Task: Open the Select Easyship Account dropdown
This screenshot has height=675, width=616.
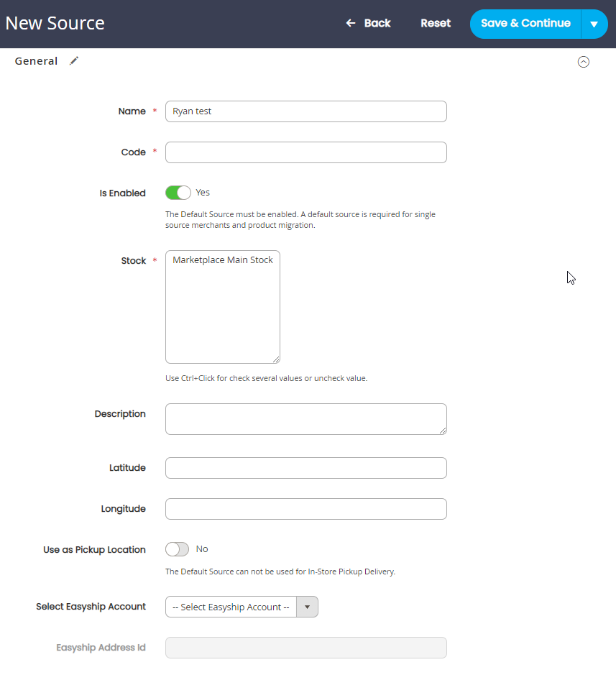Action: pyautogui.click(x=242, y=607)
